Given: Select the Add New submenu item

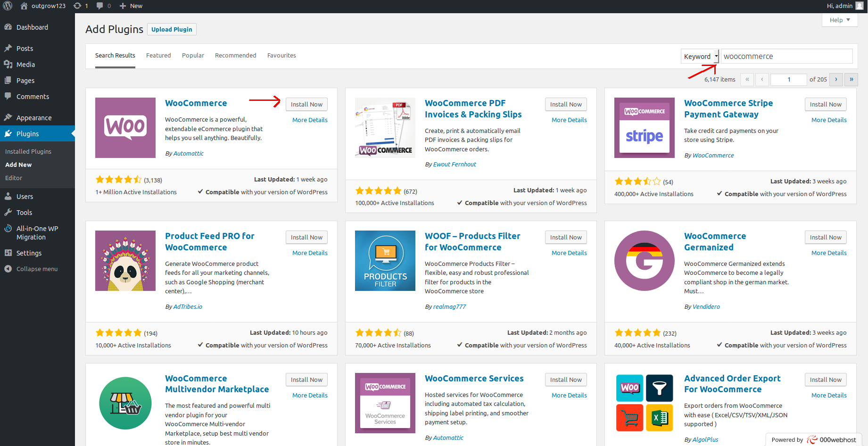Looking at the screenshot, I should tap(18, 165).
